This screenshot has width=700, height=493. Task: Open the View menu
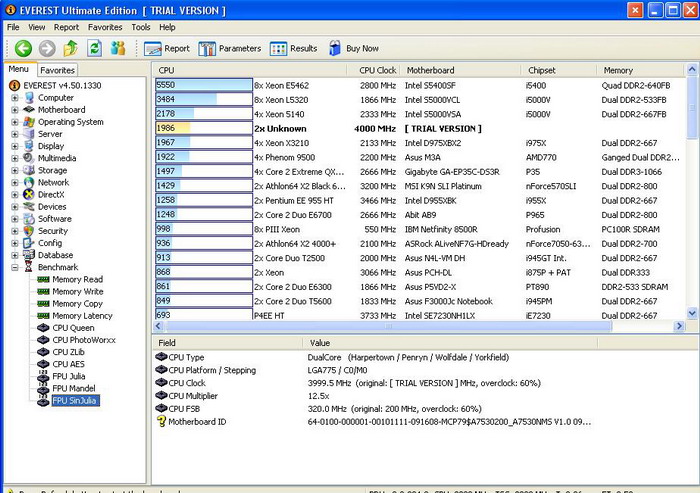[37, 27]
